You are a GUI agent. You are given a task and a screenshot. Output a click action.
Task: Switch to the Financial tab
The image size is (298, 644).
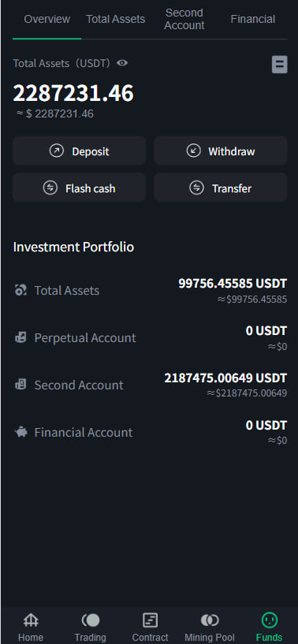[x=253, y=19]
